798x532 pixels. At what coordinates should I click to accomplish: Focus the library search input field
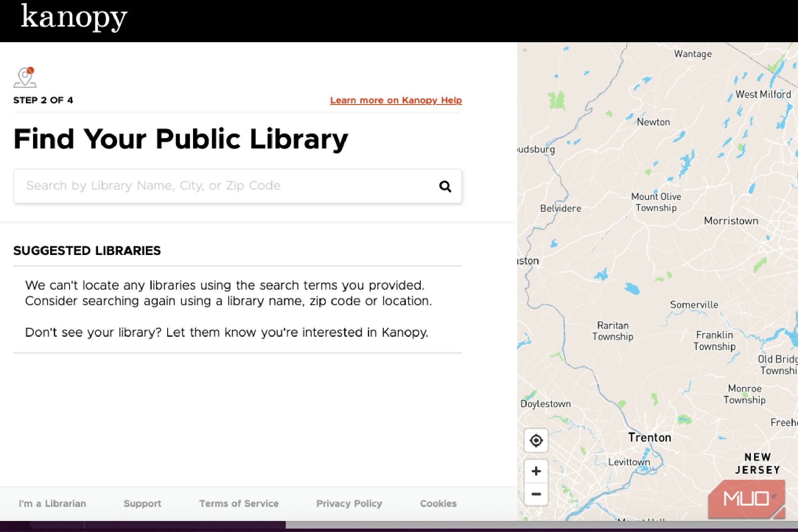(x=237, y=186)
